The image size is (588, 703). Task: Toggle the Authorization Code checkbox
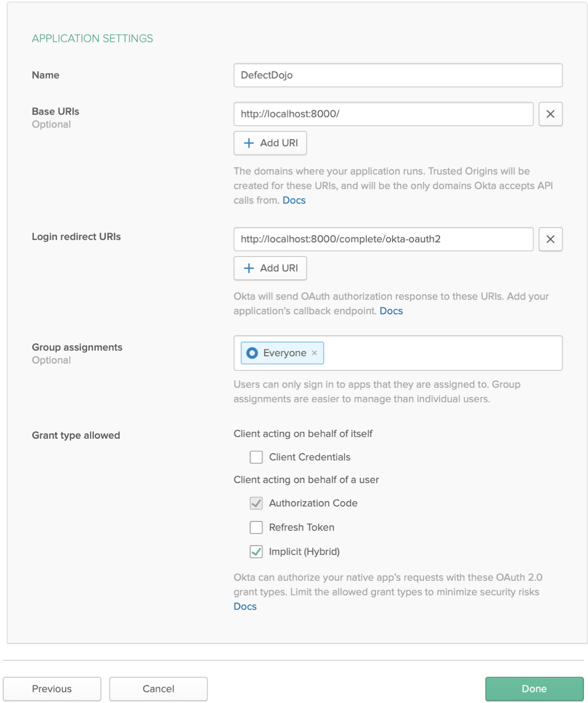coord(256,503)
